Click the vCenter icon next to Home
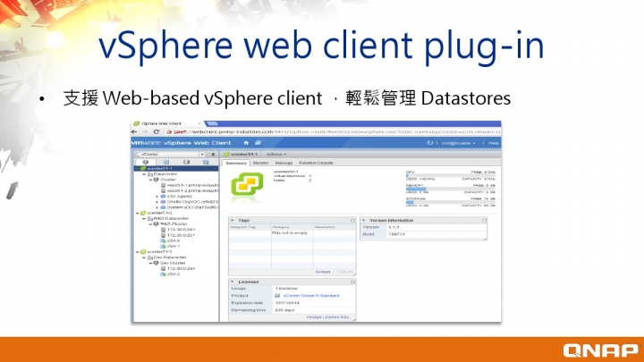Screen dimensions: 644x362 (258, 143)
